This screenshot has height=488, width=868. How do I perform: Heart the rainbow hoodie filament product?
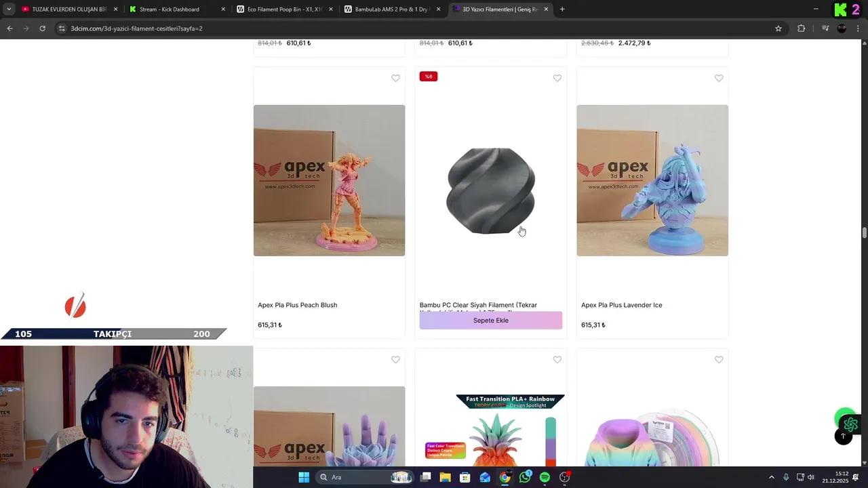[719, 360]
